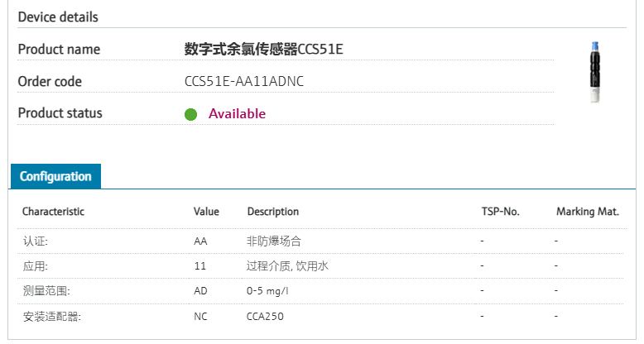Screen dimensions: 644x344
Task: Select the 应用 characteristic row
Action: 322,266
